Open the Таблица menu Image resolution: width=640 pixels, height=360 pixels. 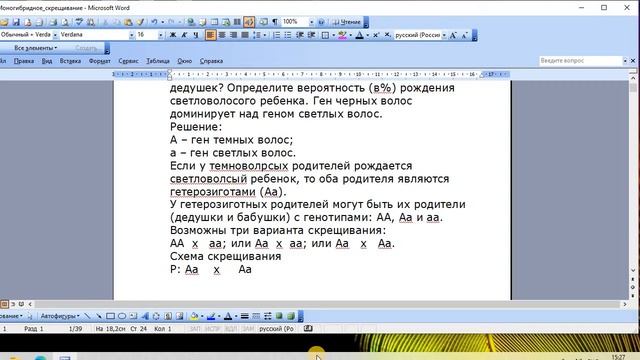click(158, 61)
